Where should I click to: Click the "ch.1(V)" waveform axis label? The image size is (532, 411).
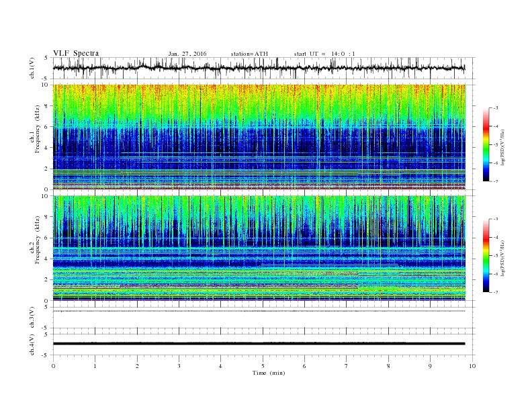[32, 68]
